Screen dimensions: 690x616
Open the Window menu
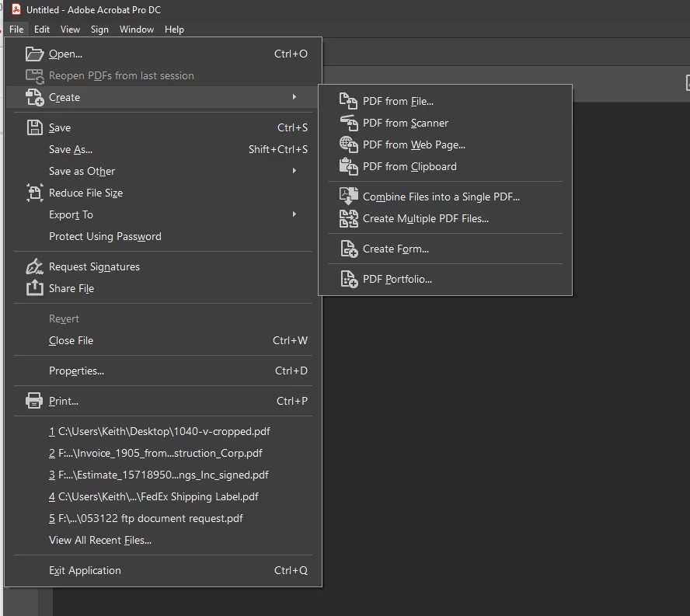(137, 30)
